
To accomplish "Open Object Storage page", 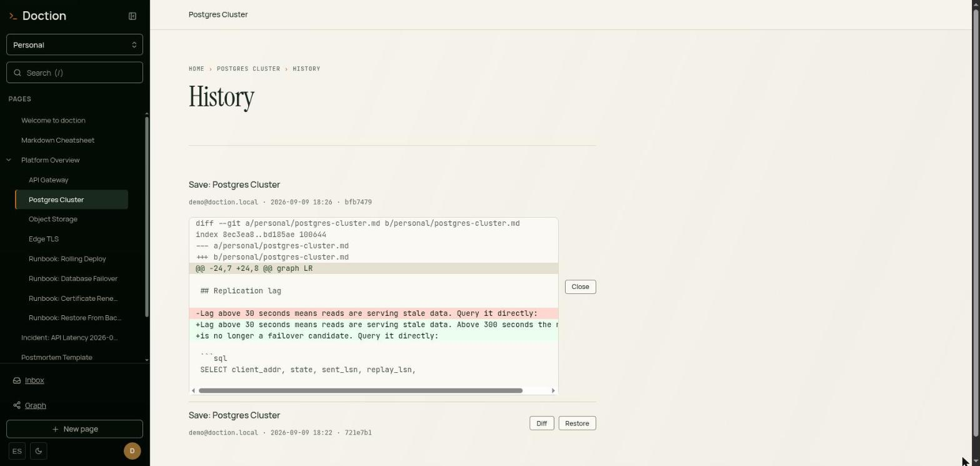I will coord(52,219).
